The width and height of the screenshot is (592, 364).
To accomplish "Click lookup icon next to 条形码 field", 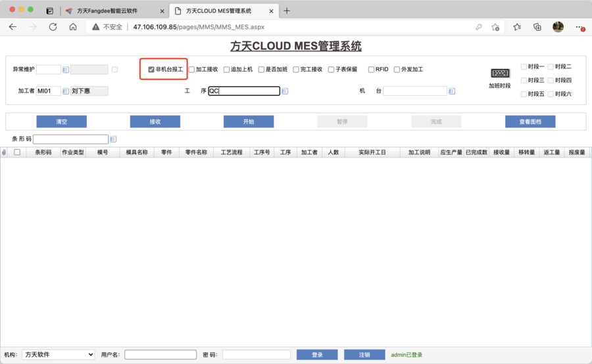I will [x=113, y=139].
